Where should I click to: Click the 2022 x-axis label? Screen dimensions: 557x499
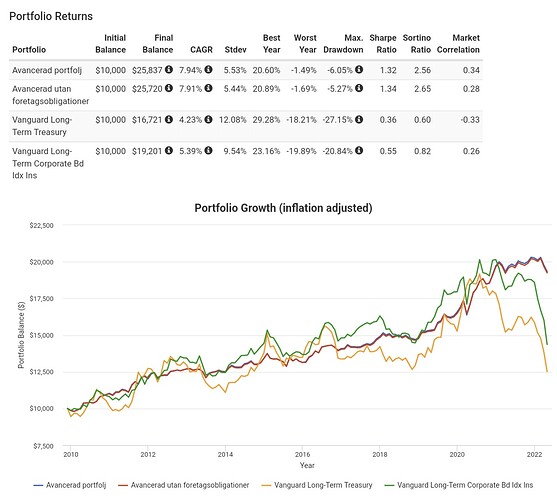534,454
